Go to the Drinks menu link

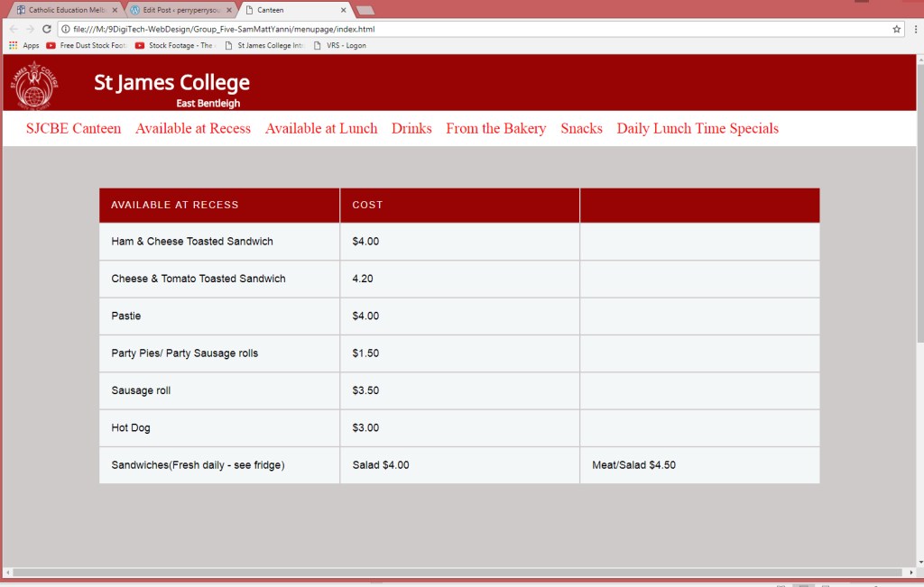(x=411, y=128)
